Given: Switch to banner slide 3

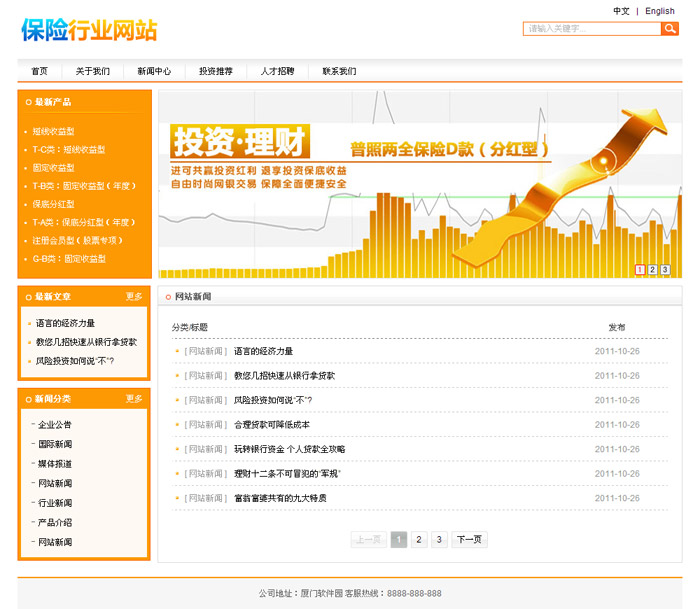Looking at the screenshot, I should pyautogui.click(x=665, y=270).
